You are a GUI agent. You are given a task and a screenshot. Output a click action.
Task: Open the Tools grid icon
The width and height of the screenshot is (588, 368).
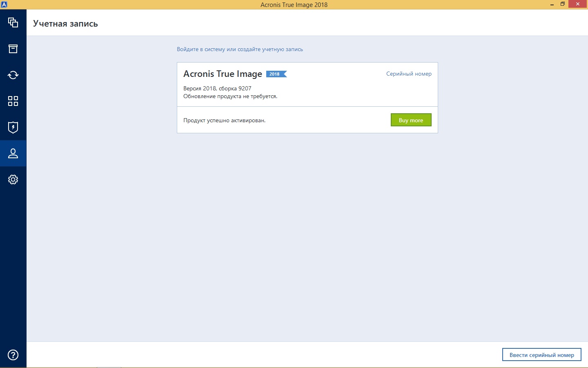13,101
